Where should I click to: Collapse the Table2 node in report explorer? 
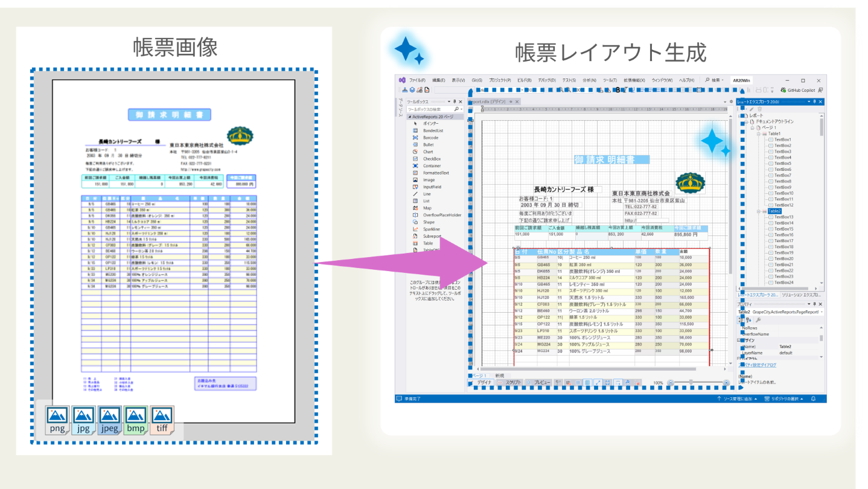coord(758,211)
